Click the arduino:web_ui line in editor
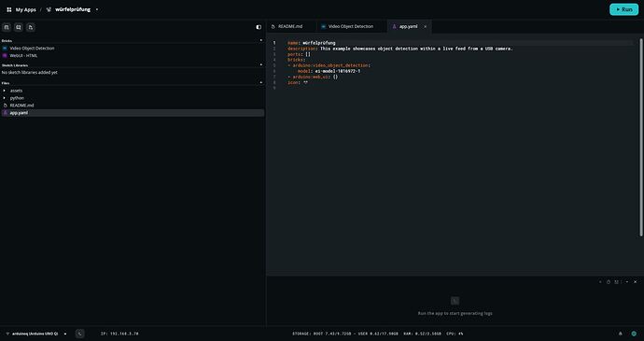This screenshot has width=644, height=341. [313, 77]
